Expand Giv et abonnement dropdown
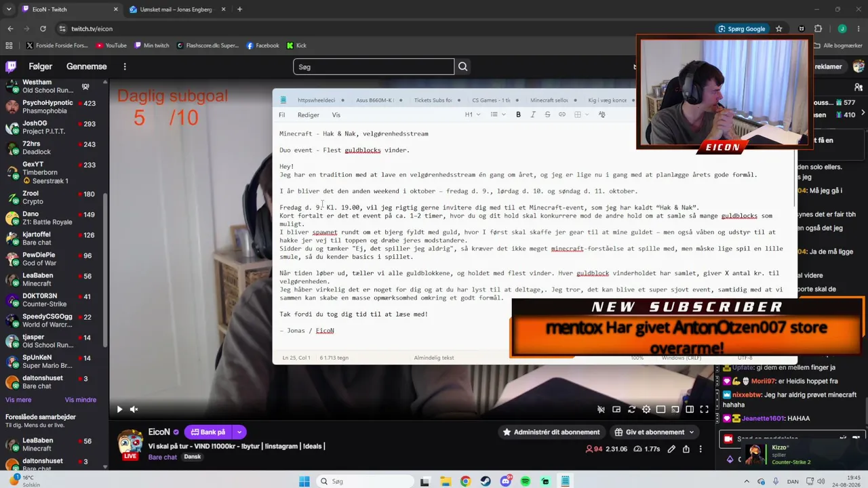The height and width of the screenshot is (488, 868). [x=692, y=432]
